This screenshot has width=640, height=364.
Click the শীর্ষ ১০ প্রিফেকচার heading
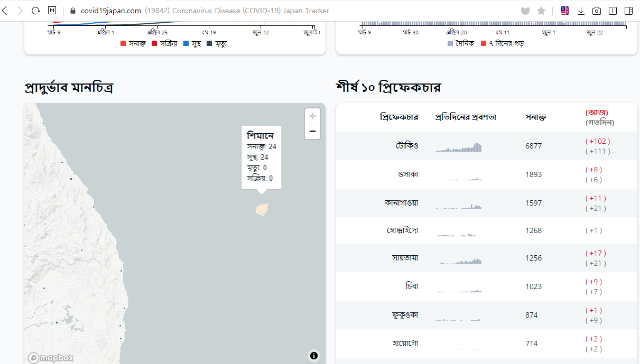pos(388,87)
